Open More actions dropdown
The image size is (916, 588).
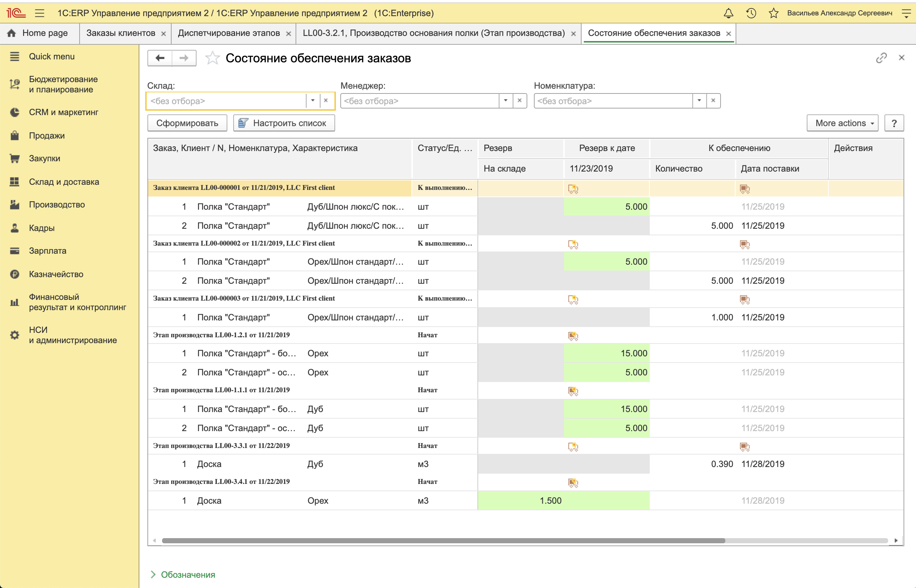[x=842, y=123]
